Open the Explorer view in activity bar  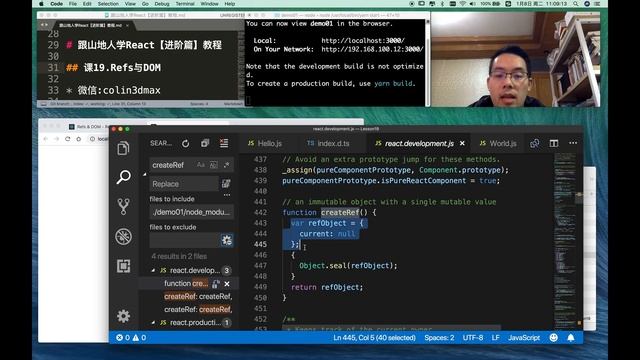[x=123, y=148]
